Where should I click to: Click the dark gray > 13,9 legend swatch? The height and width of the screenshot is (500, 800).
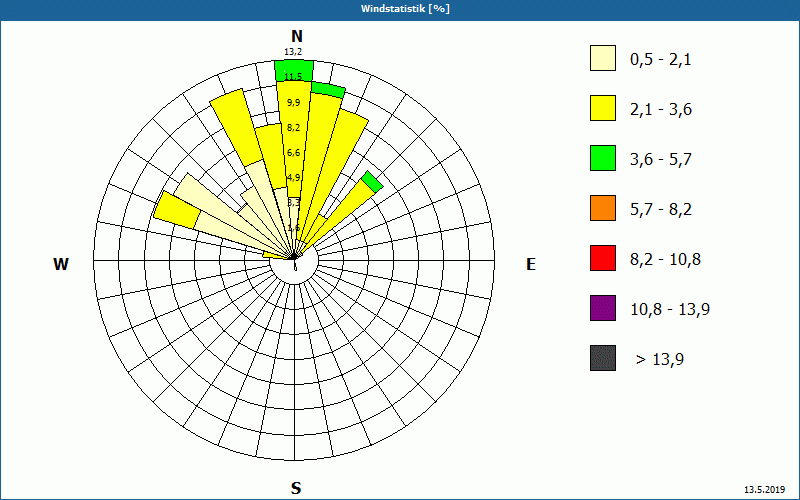click(x=603, y=358)
